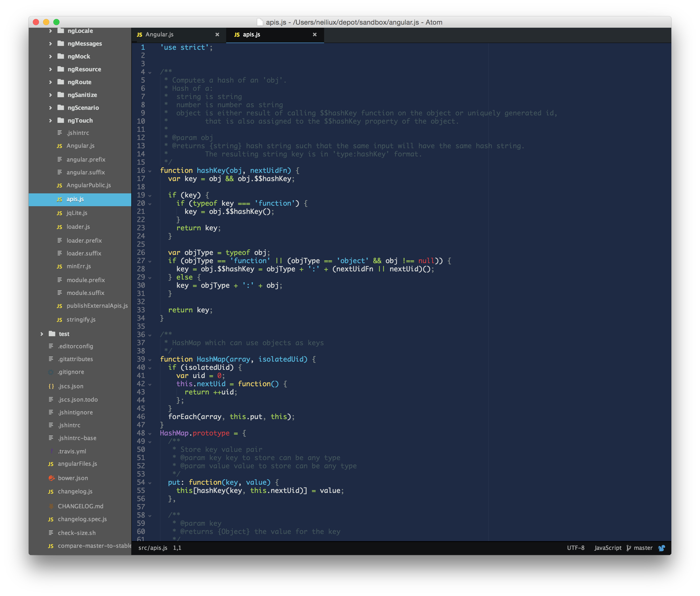Click the squirrel update icon in status bar

(662, 548)
